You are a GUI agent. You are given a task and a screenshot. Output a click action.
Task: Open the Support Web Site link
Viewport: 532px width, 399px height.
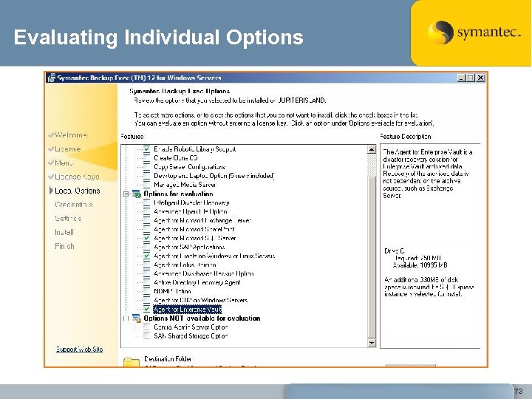click(79, 349)
